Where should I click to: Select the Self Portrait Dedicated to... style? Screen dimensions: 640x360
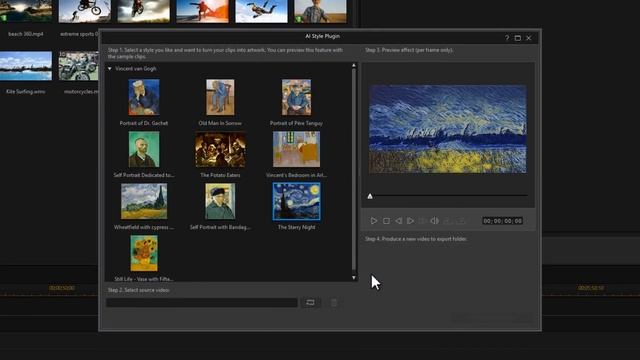144,149
